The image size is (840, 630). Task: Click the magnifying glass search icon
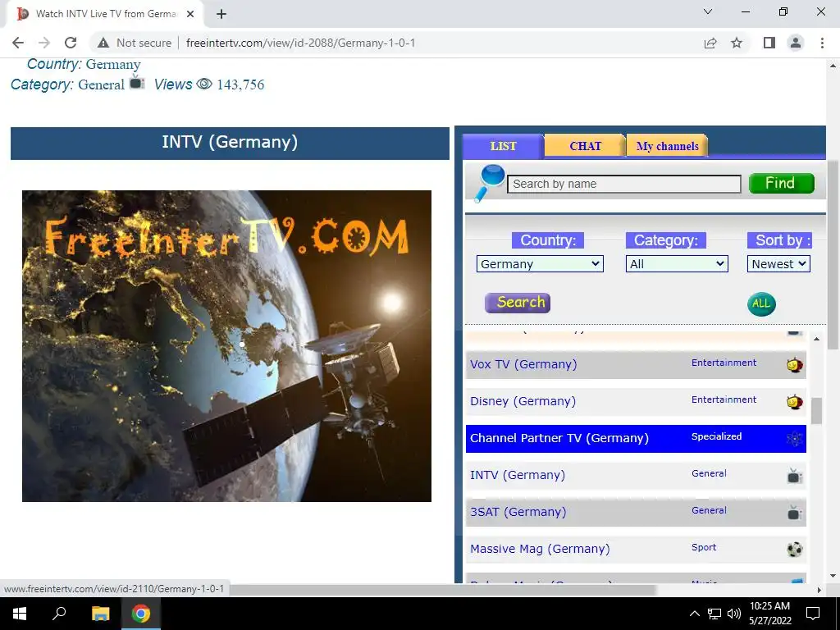490,183
